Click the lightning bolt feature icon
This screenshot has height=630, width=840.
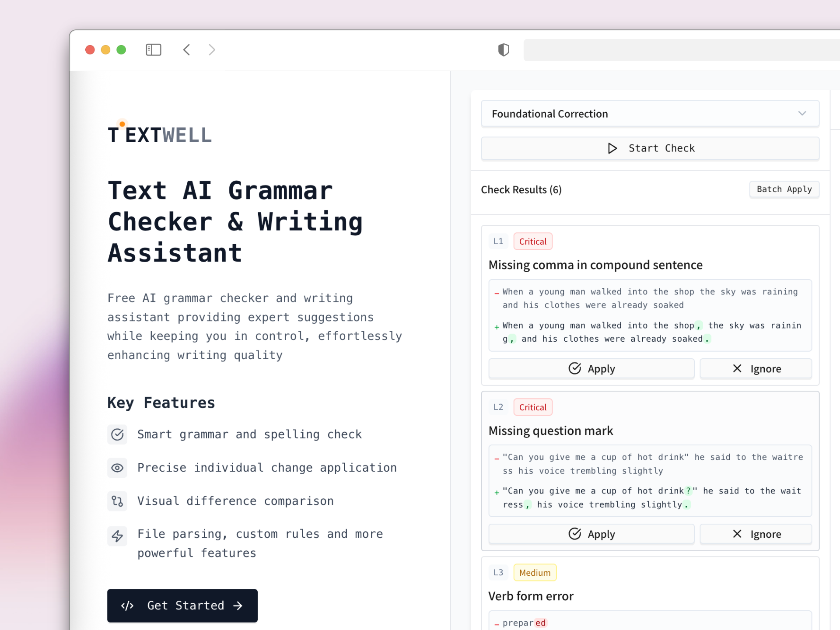pyautogui.click(x=117, y=536)
